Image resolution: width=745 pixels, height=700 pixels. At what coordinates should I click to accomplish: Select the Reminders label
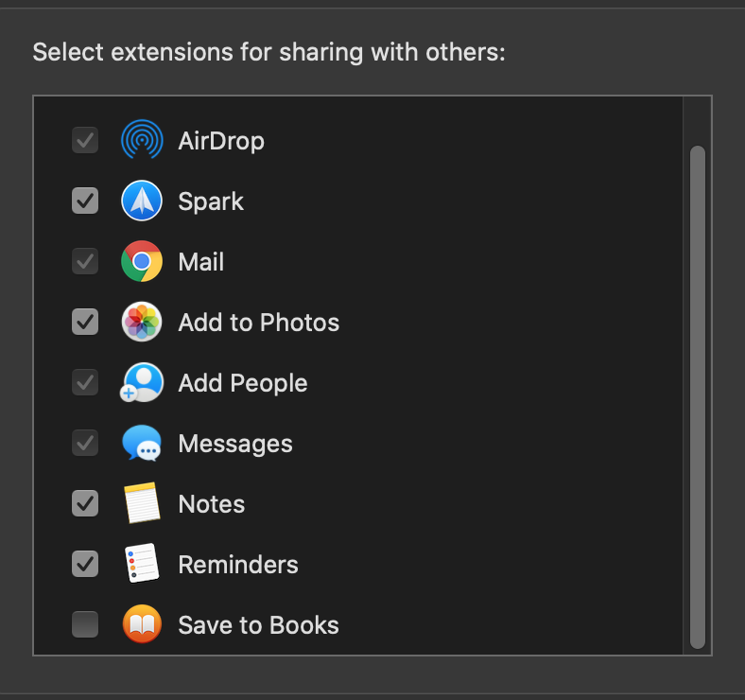tap(238, 565)
